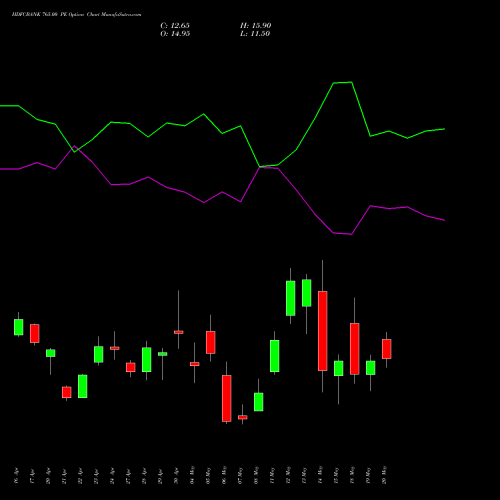Click the red candle for 18 May
The image size is (500, 500).
(x=355, y=349)
